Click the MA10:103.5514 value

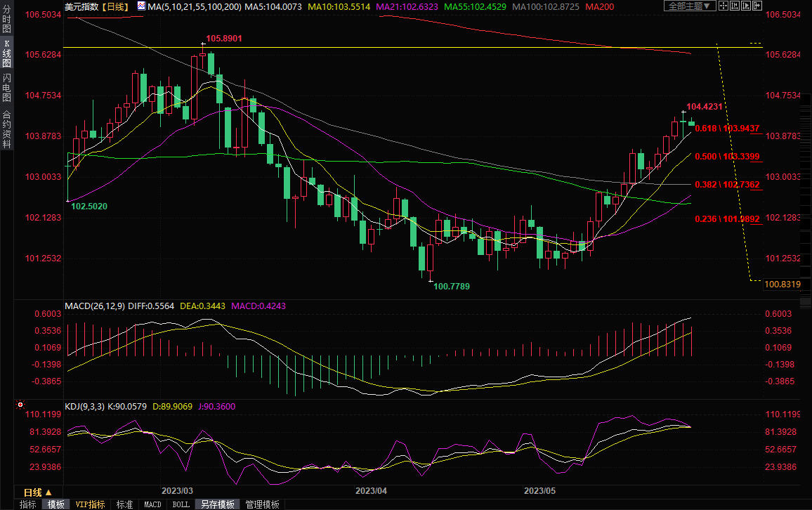(x=339, y=7)
